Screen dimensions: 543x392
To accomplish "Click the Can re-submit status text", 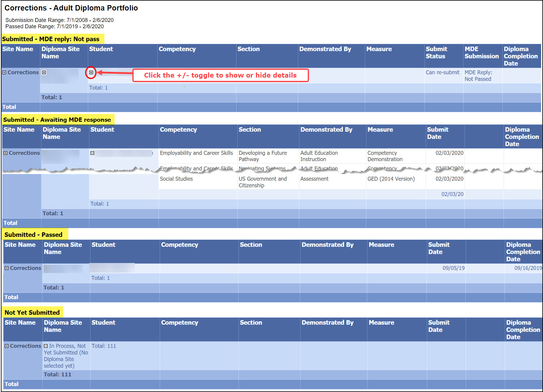I will pyautogui.click(x=442, y=72).
